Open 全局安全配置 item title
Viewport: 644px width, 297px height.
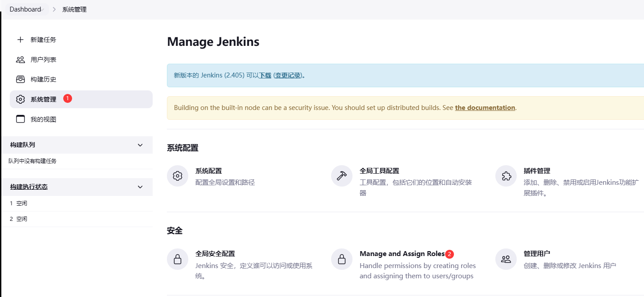click(x=215, y=254)
